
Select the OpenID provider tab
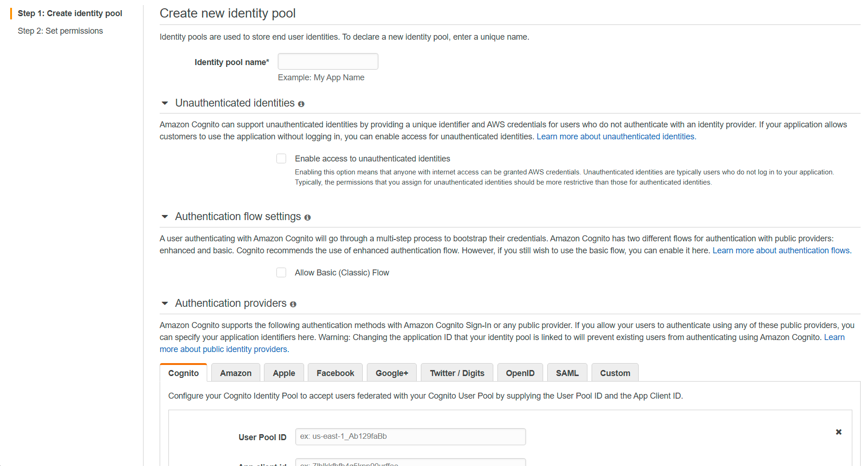tap(520, 373)
